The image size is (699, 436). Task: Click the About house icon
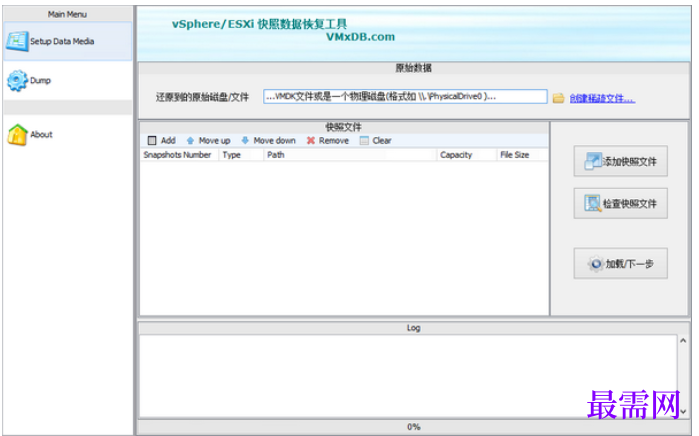(17, 135)
